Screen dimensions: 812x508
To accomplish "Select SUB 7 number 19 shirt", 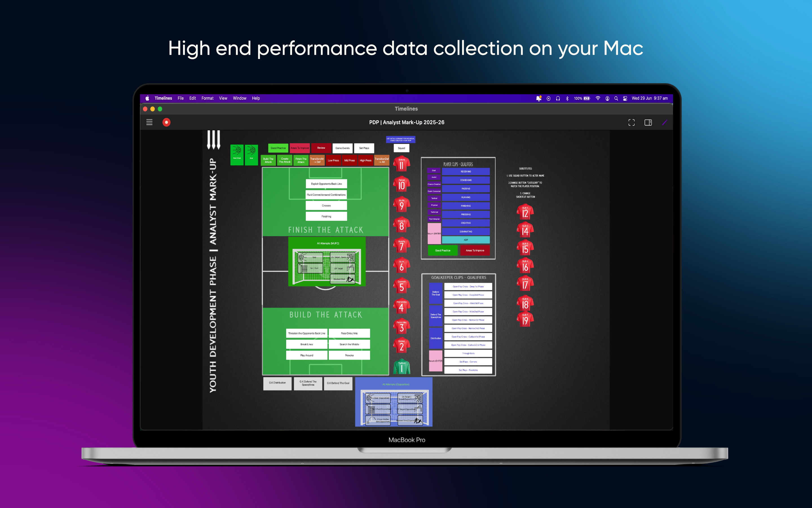I will click(525, 319).
